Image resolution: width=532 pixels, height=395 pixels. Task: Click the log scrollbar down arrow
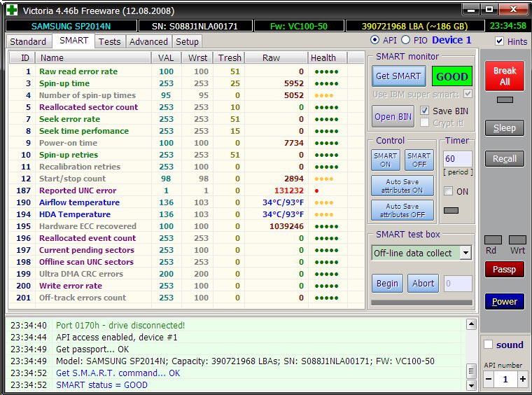pyautogui.click(x=471, y=384)
